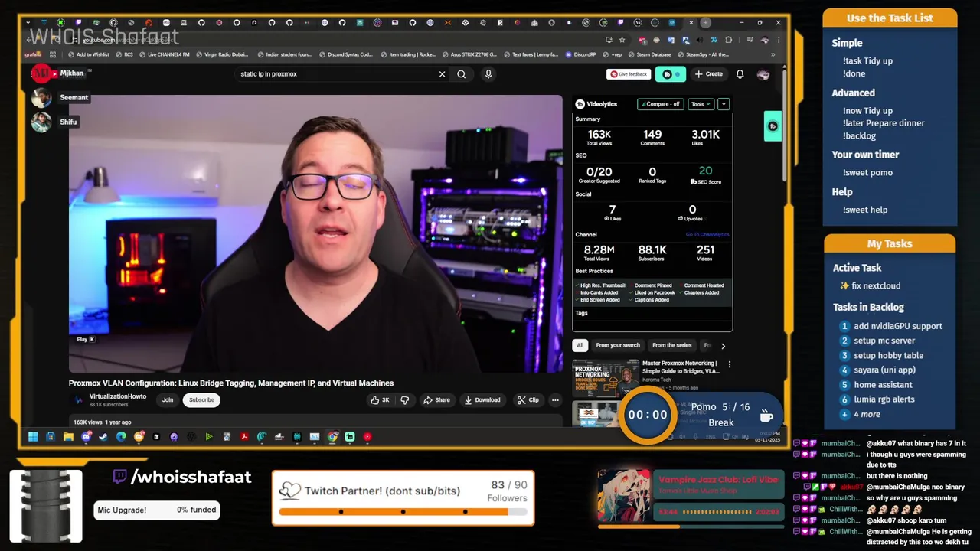Image resolution: width=980 pixels, height=551 pixels.
Task: Open YouTube notifications bell
Action: [x=740, y=74]
